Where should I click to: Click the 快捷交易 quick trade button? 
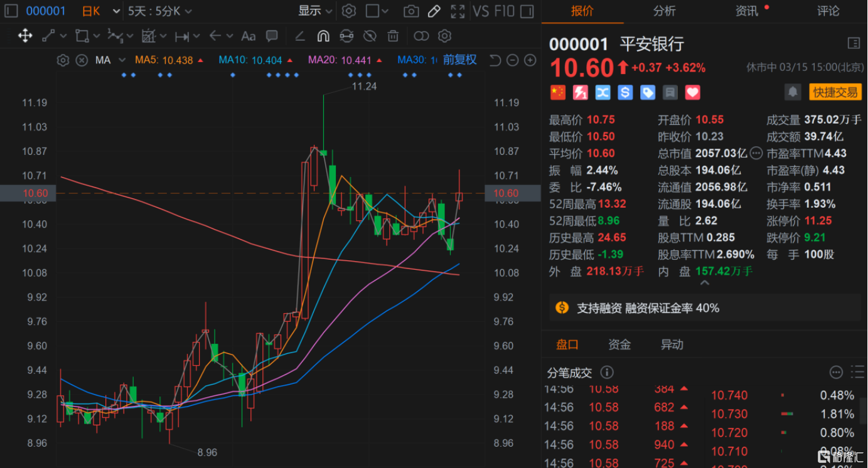tap(835, 92)
